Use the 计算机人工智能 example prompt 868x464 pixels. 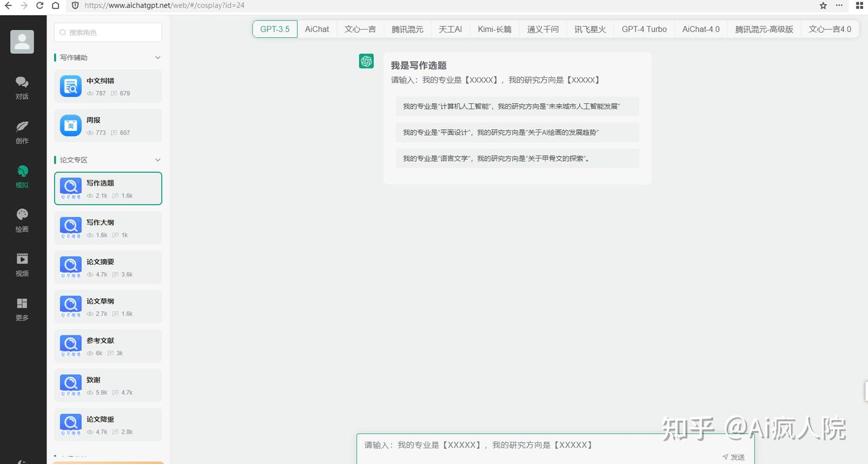coord(517,106)
